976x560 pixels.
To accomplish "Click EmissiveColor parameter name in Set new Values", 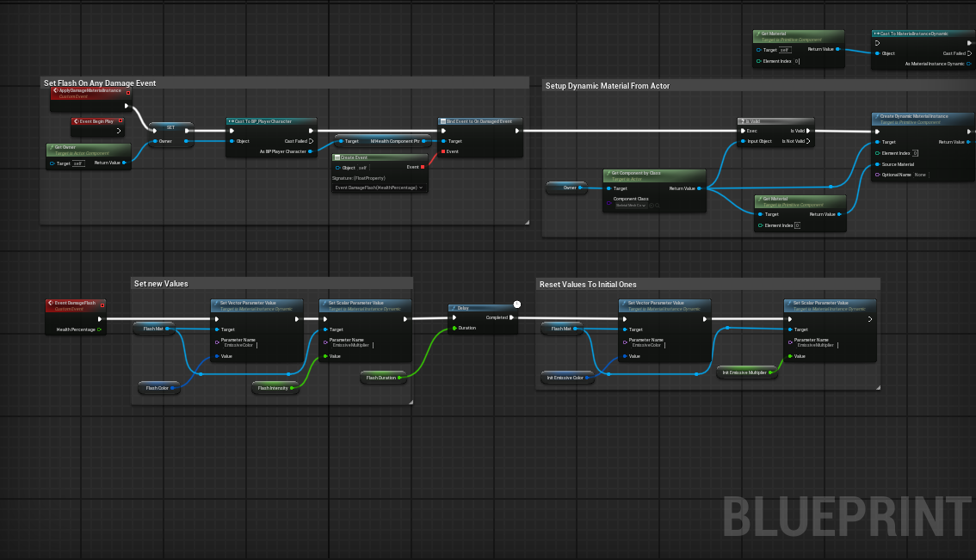I will point(239,345).
